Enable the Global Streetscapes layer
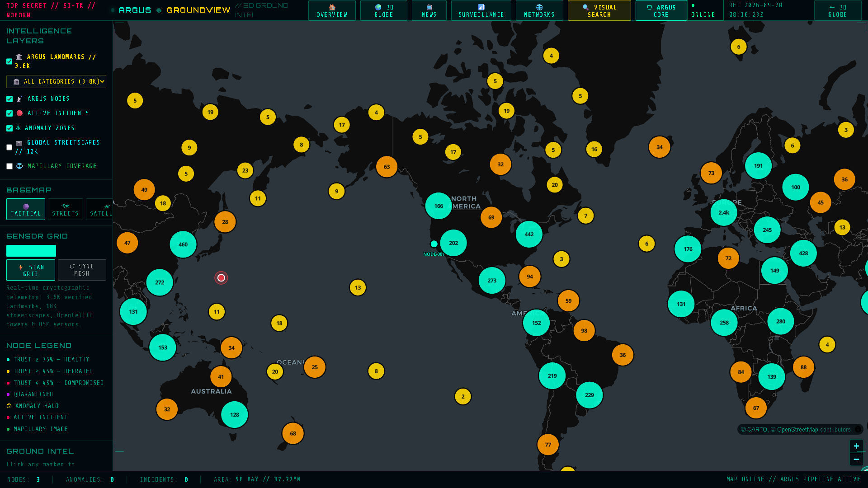 (x=9, y=147)
